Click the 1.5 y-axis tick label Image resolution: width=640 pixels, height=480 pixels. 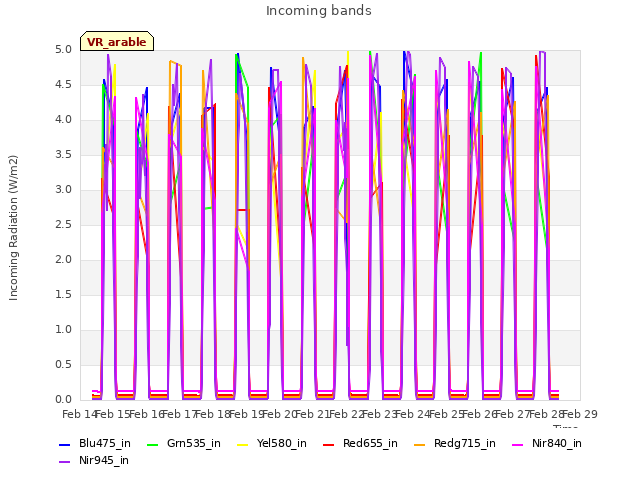click(63, 295)
